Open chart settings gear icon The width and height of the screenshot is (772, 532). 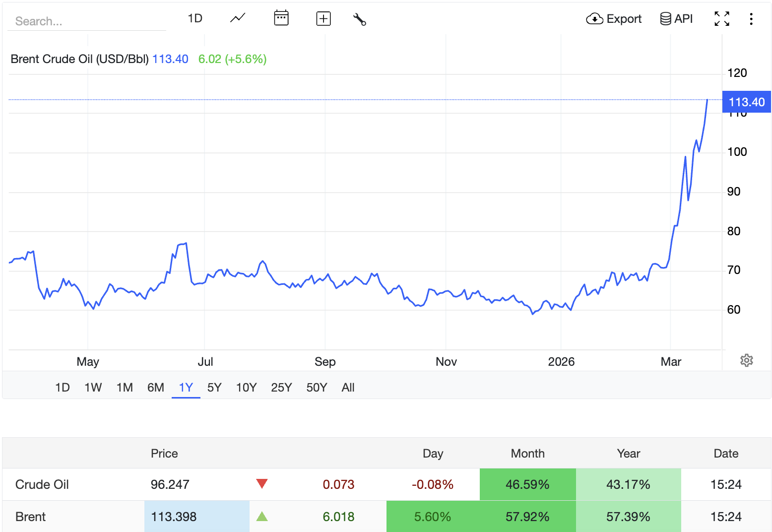click(746, 360)
